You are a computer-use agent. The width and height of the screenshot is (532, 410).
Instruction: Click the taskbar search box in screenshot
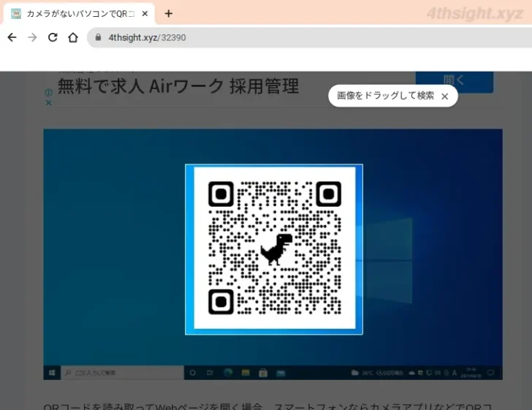pyautogui.click(x=123, y=373)
